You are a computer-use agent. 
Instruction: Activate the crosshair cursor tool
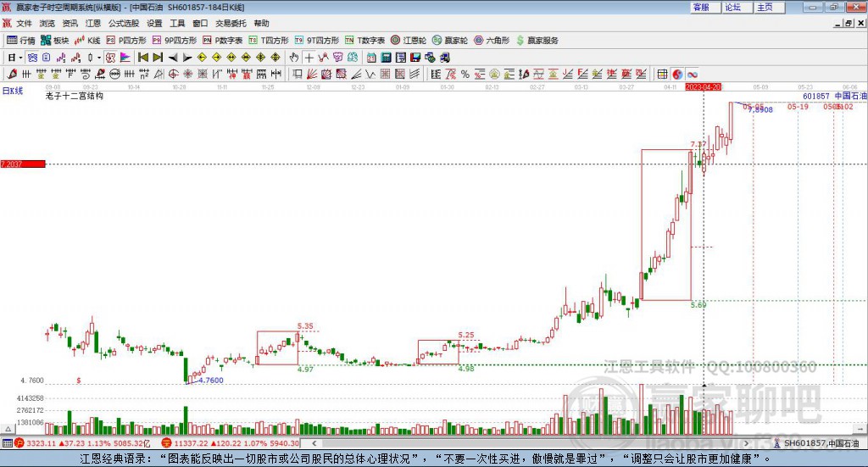309,58
